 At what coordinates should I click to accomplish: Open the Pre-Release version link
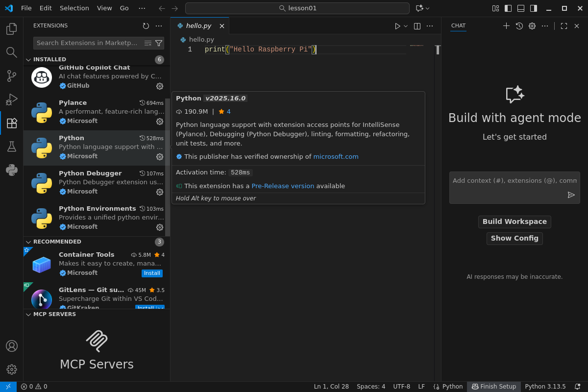pyautogui.click(x=283, y=186)
